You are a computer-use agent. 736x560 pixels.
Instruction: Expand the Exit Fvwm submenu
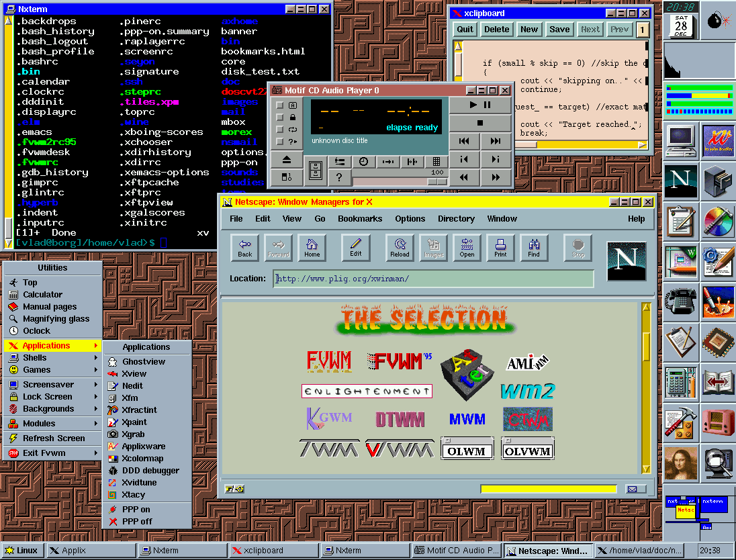coord(53,453)
